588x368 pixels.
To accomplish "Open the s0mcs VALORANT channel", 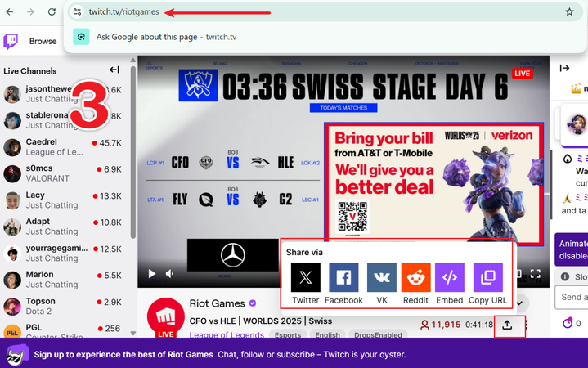I will tap(63, 173).
